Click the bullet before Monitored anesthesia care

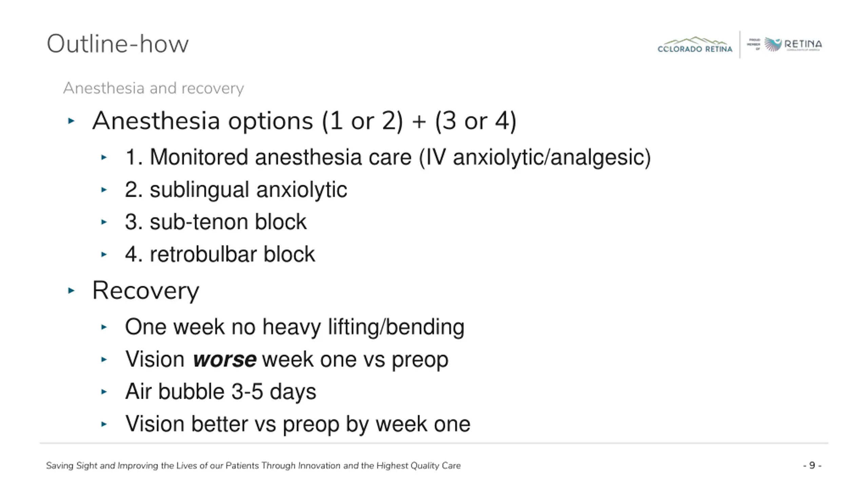click(x=104, y=157)
